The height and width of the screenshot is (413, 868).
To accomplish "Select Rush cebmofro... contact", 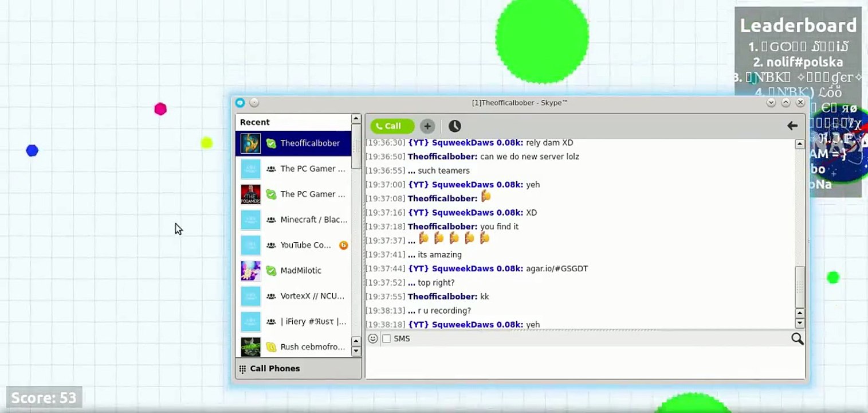I will point(293,346).
